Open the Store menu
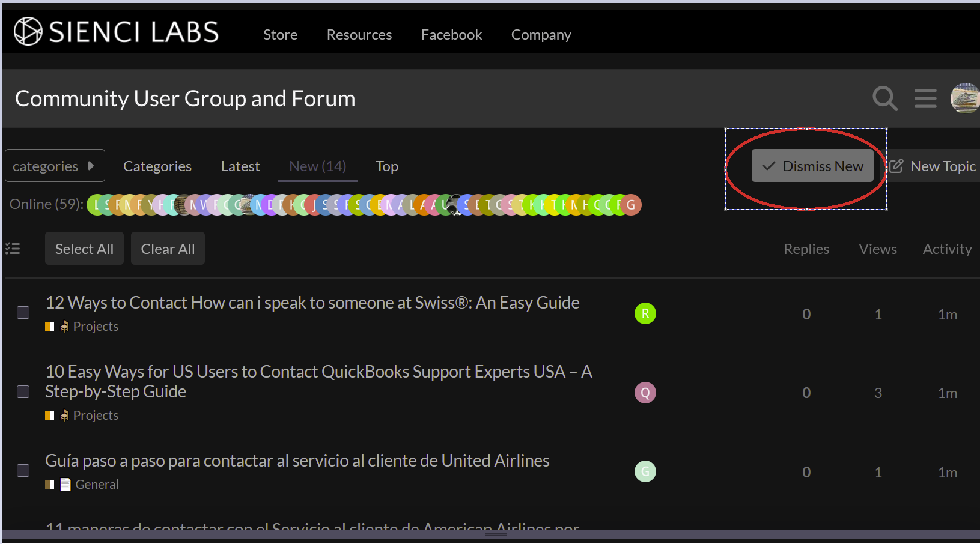980x544 pixels. (x=281, y=35)
